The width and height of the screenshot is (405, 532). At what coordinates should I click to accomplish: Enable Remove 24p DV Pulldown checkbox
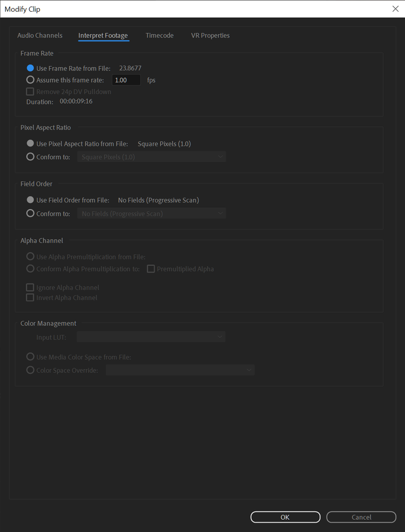coord(30,92)
